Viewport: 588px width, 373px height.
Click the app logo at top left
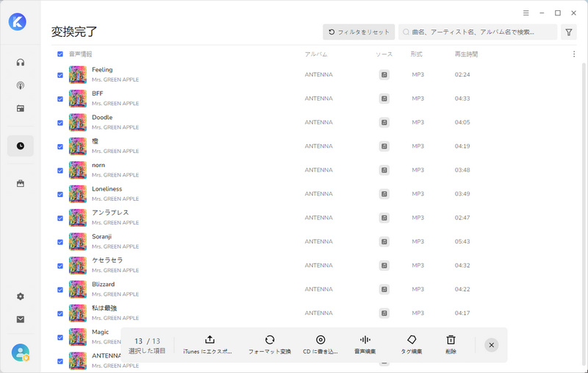(x=17, y=21)
